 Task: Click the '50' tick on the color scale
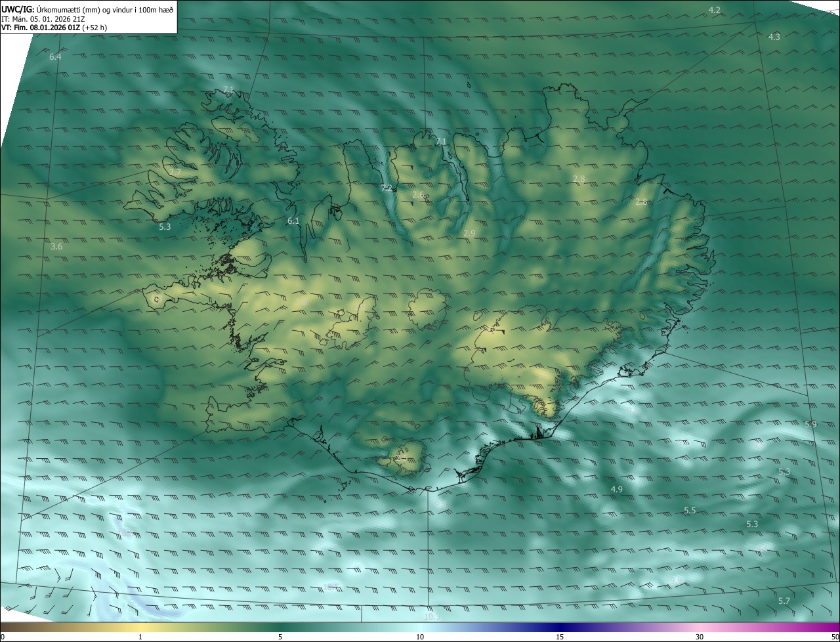835,637
